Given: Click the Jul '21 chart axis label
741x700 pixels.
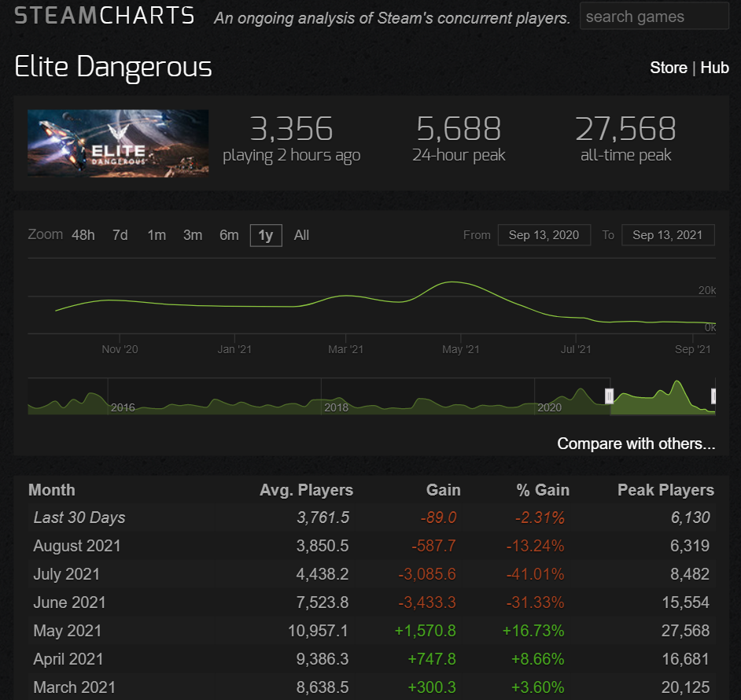Looking at the screenshot, I should coord(576,349).
